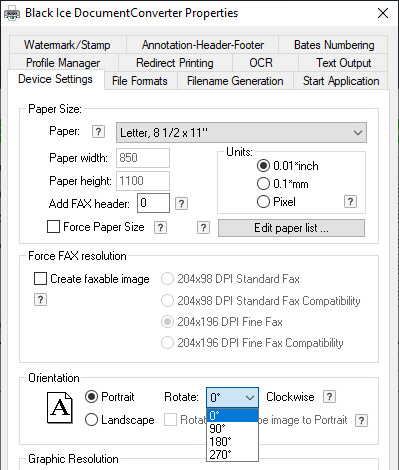Choose 0.1*mm units radio button
Image resolution: width=399 pixels, height=470 pixels.
263,184
